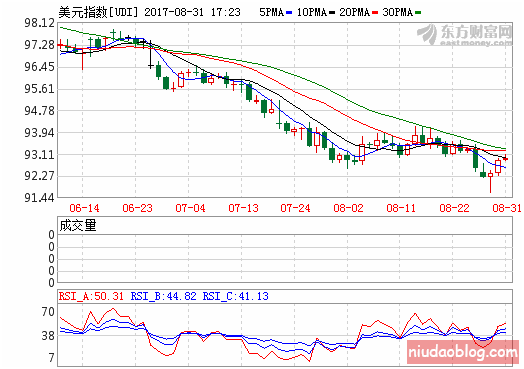Click the 10PMA black legend swatch
524x369 pixels.
coord(332,13)
